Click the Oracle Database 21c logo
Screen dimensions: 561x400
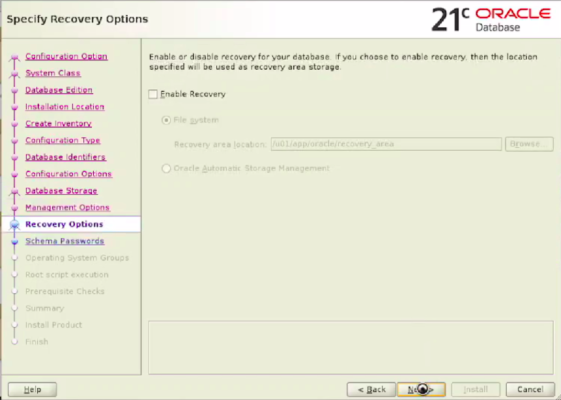pyautogui.click(x=491, y=19)
